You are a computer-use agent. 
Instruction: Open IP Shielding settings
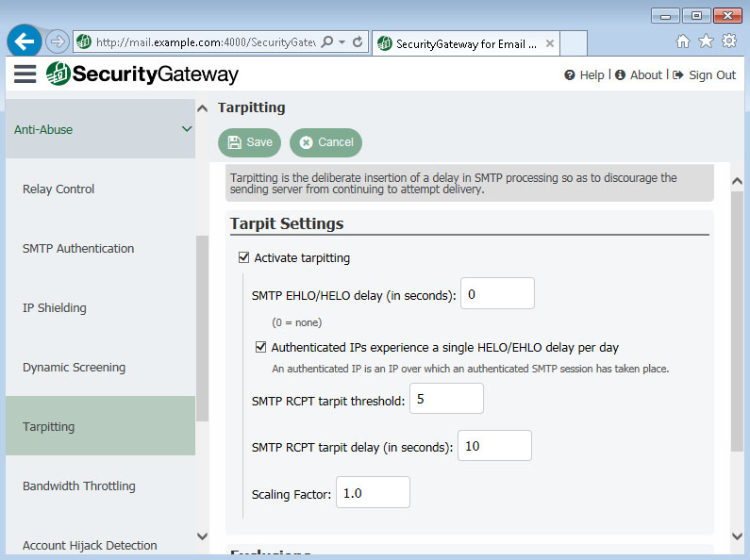(100, 307)
